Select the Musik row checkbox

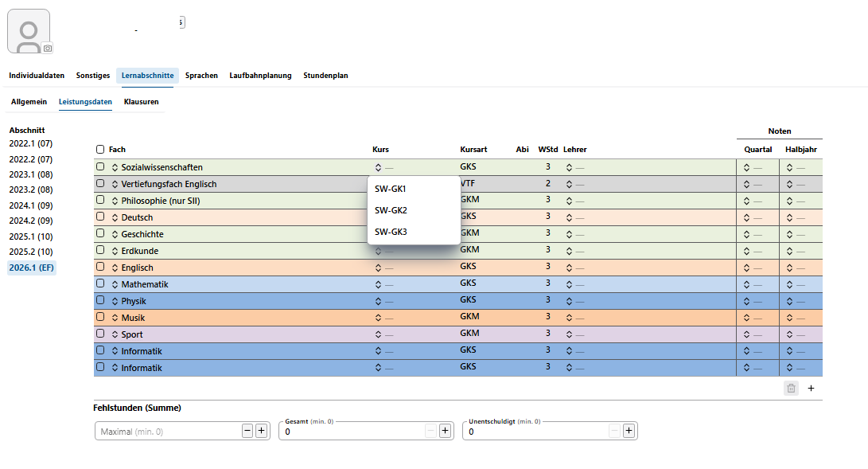(x=100, y=317)
